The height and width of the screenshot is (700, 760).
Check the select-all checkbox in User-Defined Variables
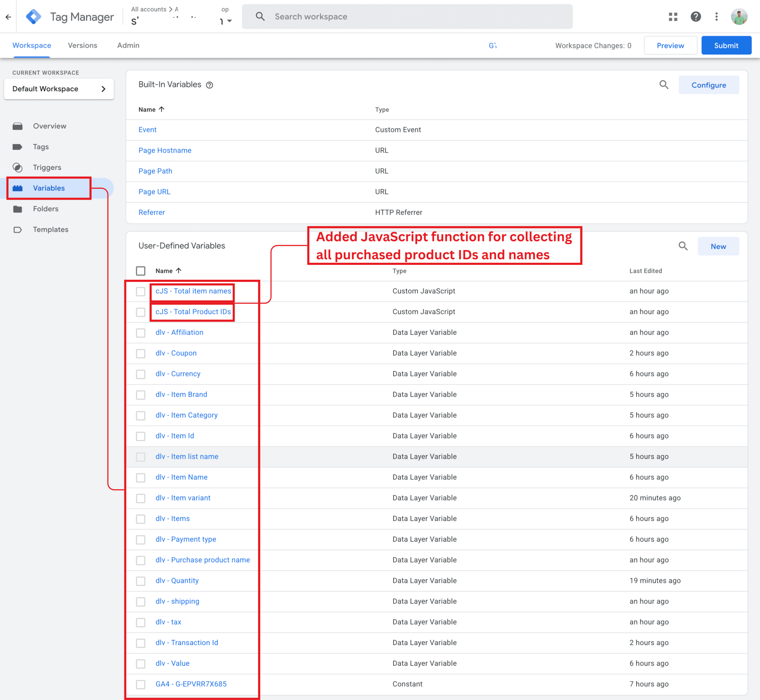(140, 271)
